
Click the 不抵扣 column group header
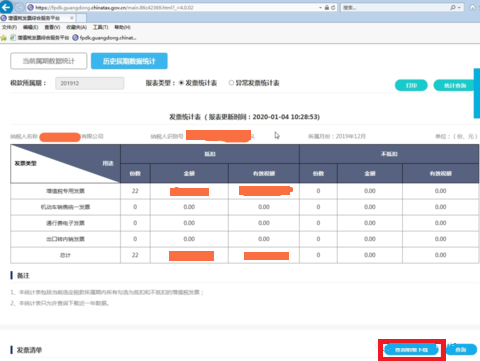coord(389,154)
